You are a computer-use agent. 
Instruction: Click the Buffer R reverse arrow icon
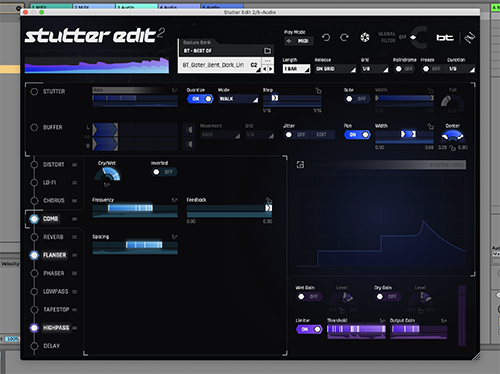[x=189, y=144]
